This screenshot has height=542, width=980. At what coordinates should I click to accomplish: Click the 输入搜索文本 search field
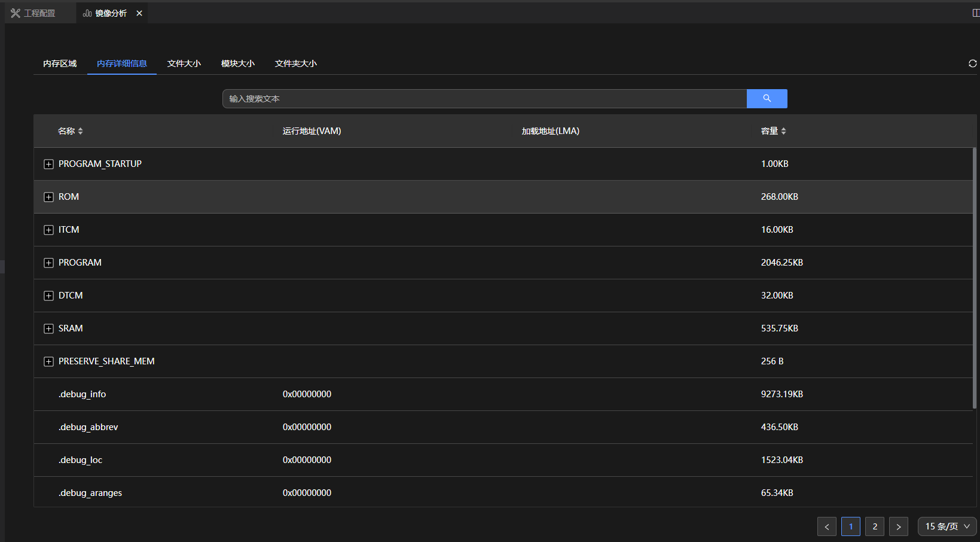coord(484,99)
